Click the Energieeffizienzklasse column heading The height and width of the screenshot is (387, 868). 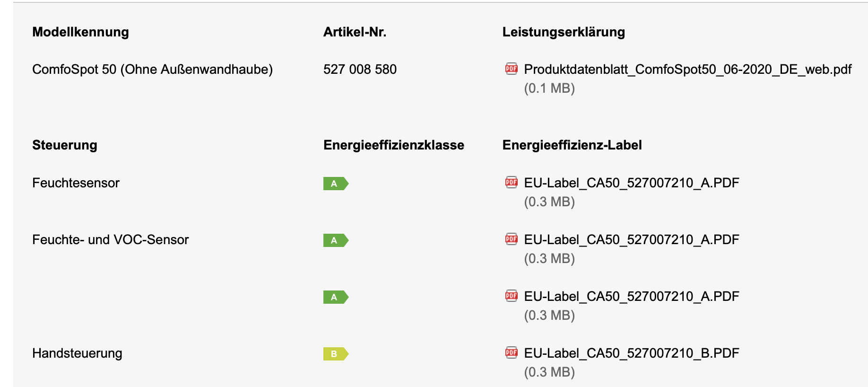[x=393, y=145]
